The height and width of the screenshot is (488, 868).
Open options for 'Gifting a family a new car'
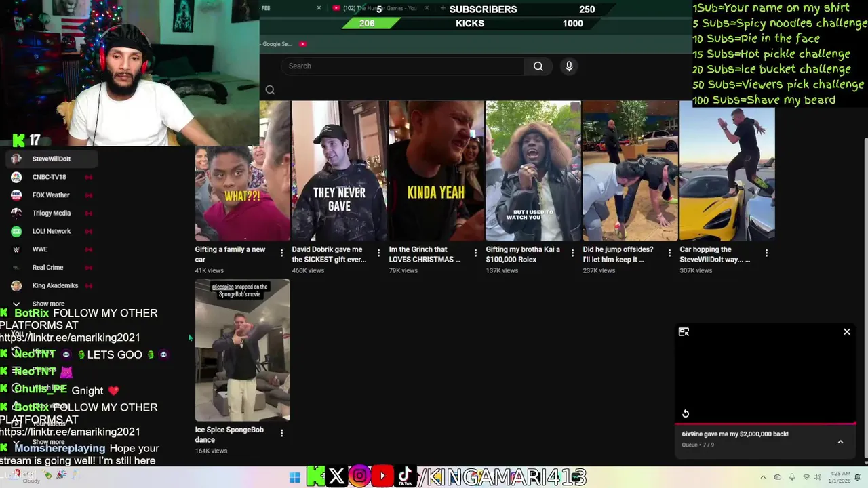tap(281, 253)
